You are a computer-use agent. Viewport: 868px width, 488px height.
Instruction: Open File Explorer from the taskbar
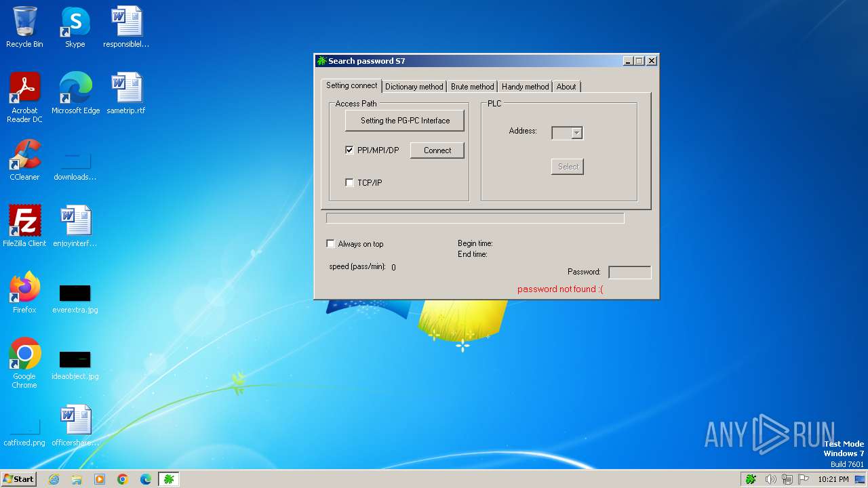tap(77, 479)
